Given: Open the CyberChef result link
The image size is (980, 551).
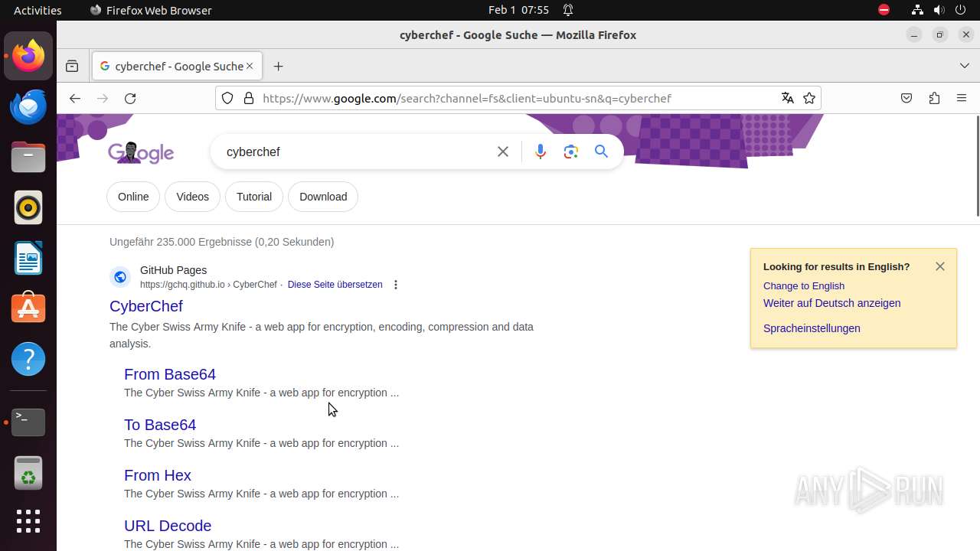Looking at the screenshot, I should 145,306.
